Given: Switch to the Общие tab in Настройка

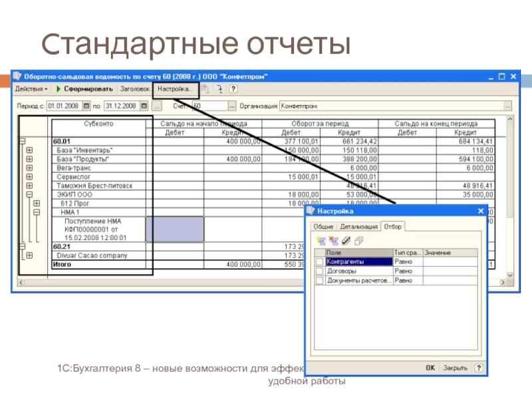Looking at the screenshot, I should click(x=323, y=227).
